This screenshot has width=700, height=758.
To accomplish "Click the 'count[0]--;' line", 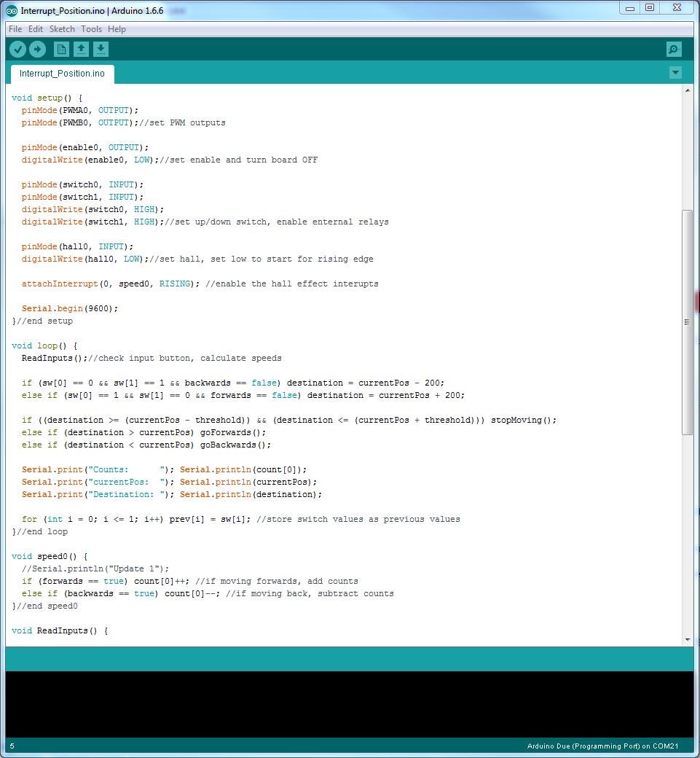I will tap(208, 593).
